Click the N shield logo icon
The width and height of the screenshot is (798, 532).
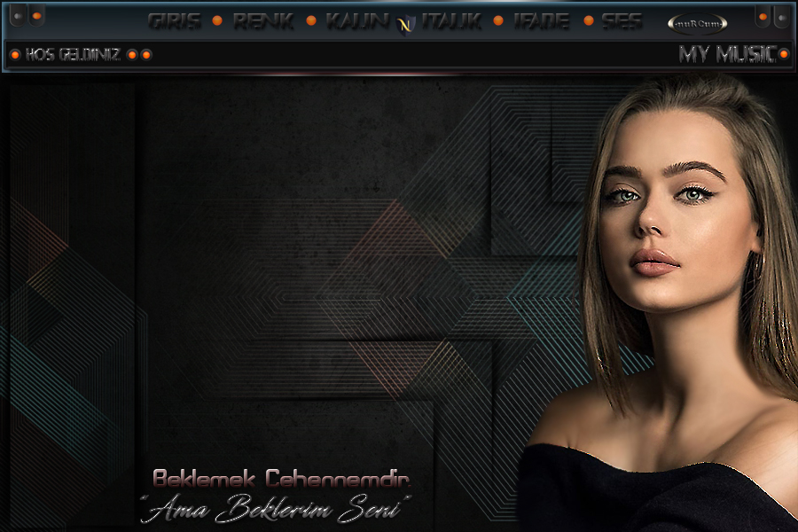coord(404,24)
